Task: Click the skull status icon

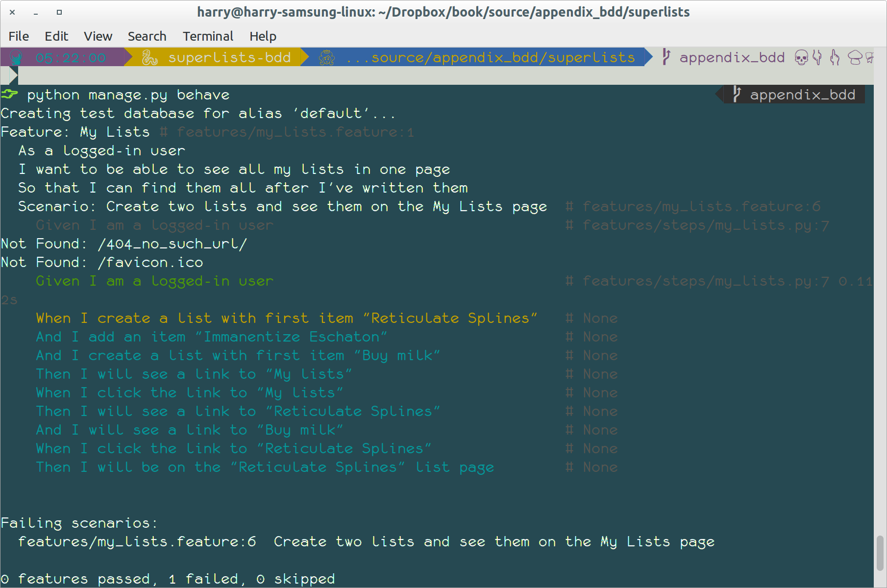Action: click(801, 58)
